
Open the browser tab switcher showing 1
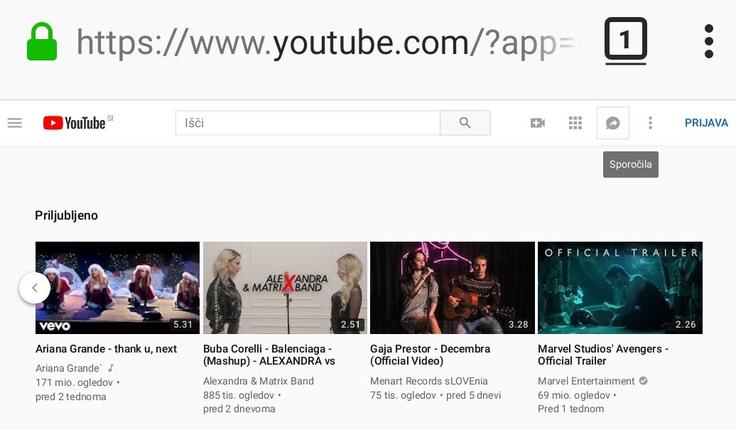point(625,40)
